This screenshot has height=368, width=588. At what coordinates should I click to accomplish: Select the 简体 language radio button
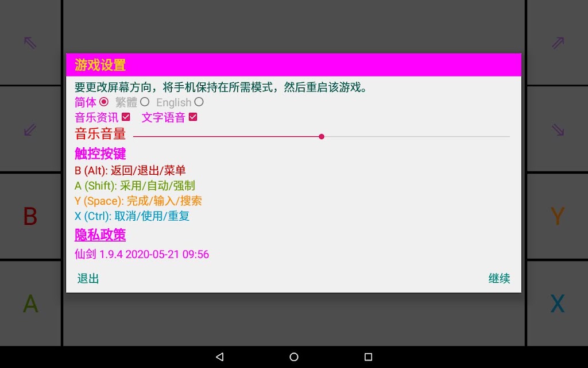(x=104, y=102)
